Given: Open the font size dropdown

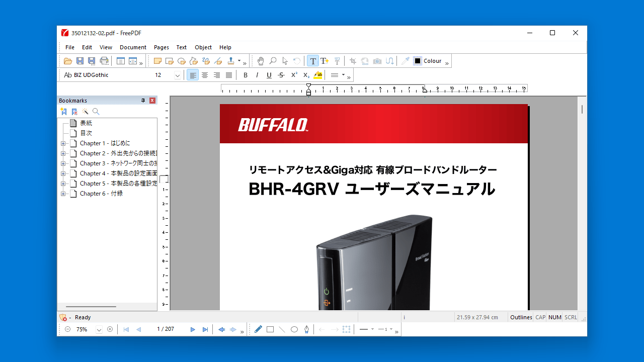Looking at the screenshot, I should coord(177,75).
